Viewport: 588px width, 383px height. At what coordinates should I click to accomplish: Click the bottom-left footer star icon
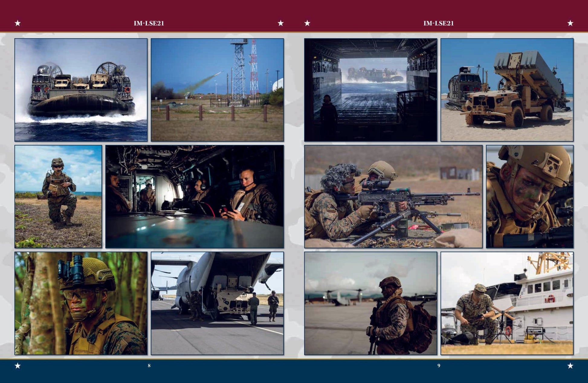click(x=18, y=366)
